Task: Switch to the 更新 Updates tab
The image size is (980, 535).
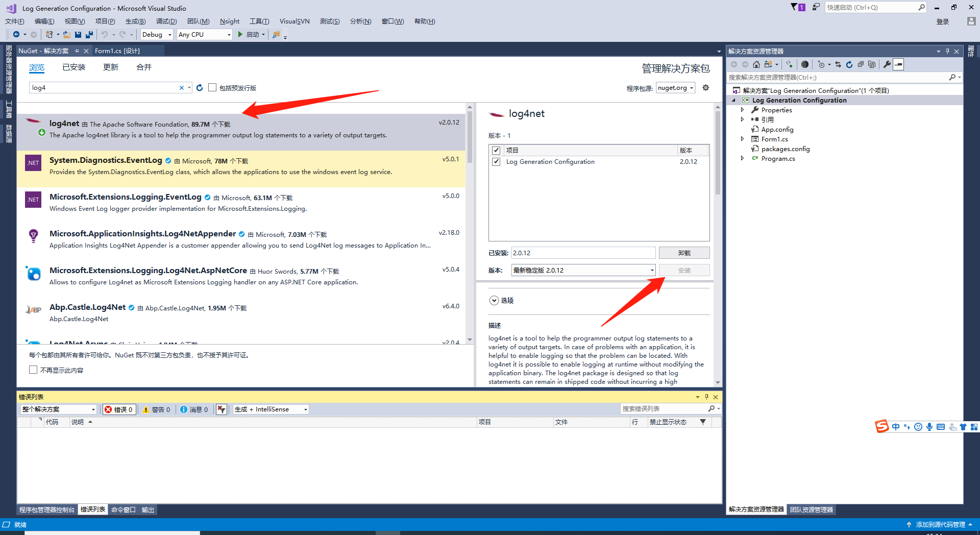Action: pyautogui.click(x=111, y=67)
